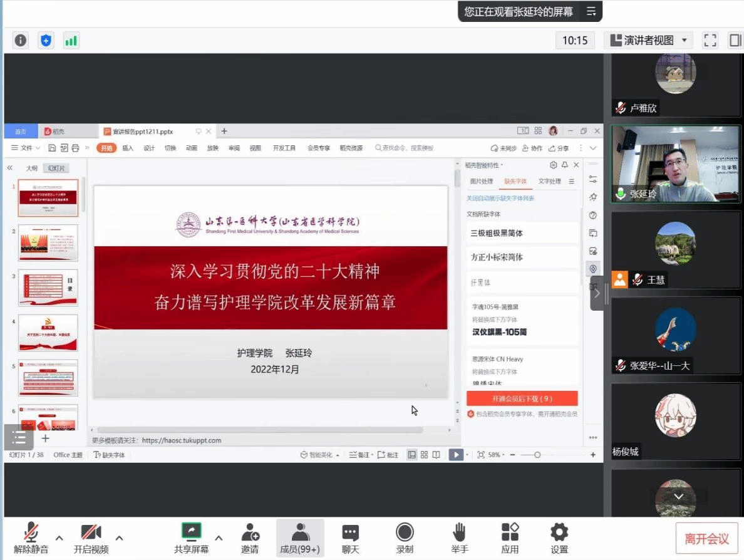Collapse the participant video sidebar
Screen dimensions: 744x560
pyautogui.click(x=597, y=293)
